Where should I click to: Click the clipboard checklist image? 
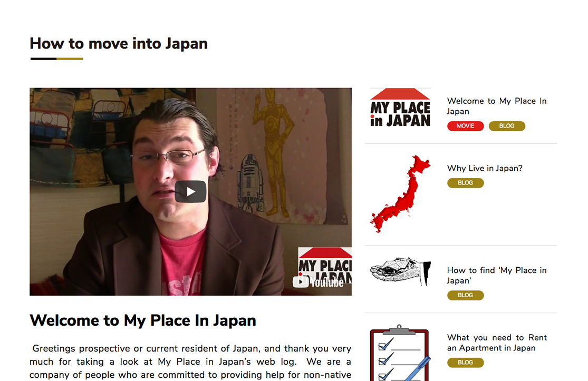(400, 353)
